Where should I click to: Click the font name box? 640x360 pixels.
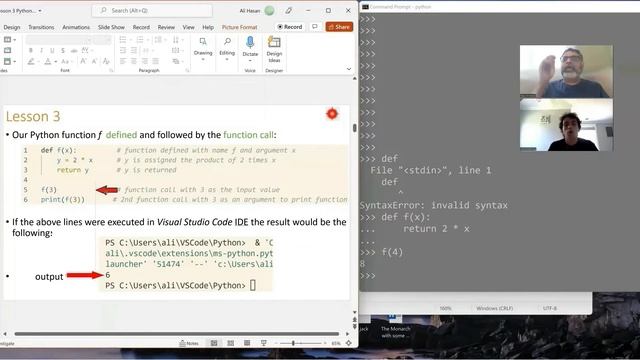pos(58,40)
